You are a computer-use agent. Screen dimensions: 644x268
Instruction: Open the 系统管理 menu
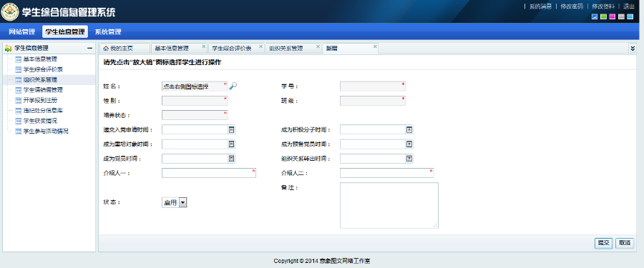(x=108, y=32)
